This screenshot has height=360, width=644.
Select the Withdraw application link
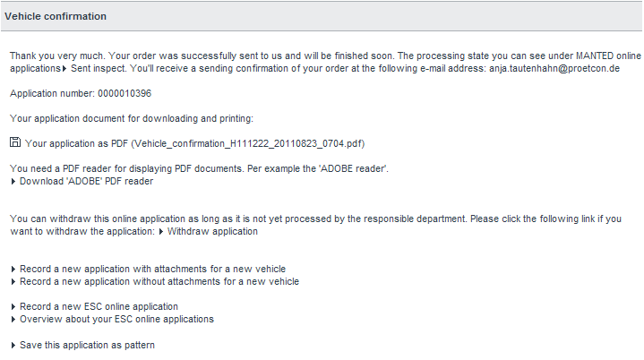(212, 232)
